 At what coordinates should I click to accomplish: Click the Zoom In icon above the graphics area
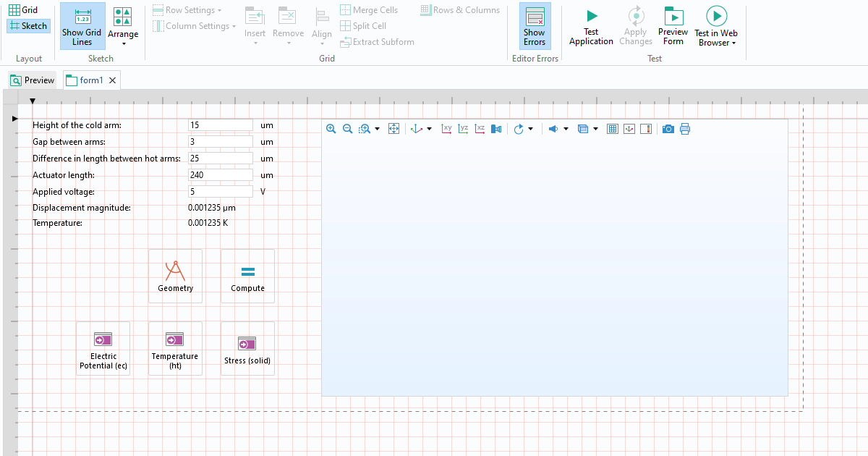tap(331, 128)
